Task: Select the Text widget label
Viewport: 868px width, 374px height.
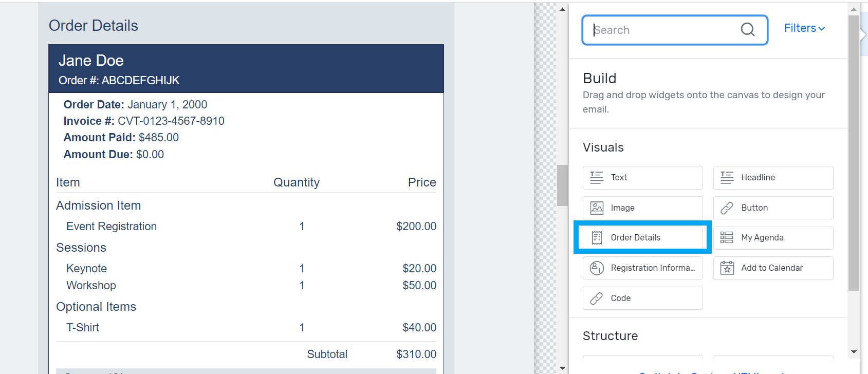Action: 619,177
